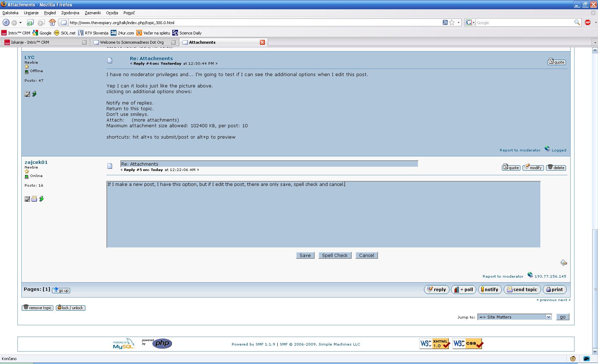
Task: Click the quick-edit icon below Cancel row
Action: click(563, 263)
